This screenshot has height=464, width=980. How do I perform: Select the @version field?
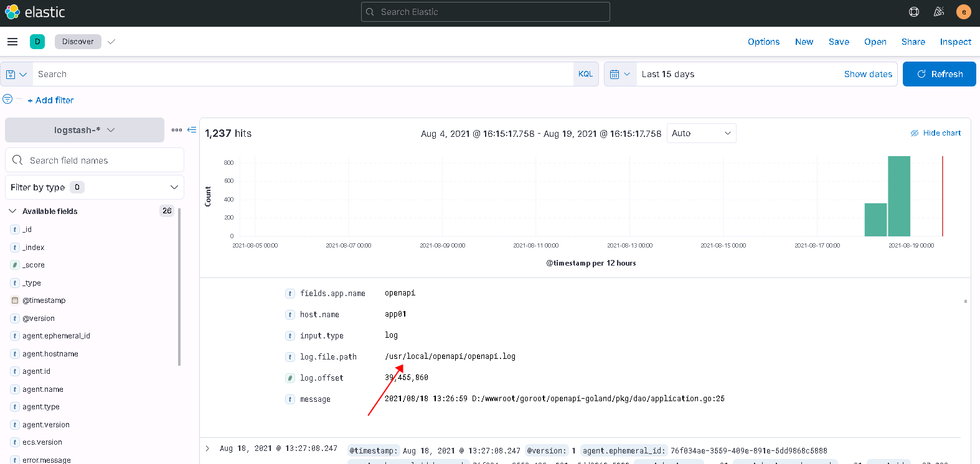pos(39,318)
